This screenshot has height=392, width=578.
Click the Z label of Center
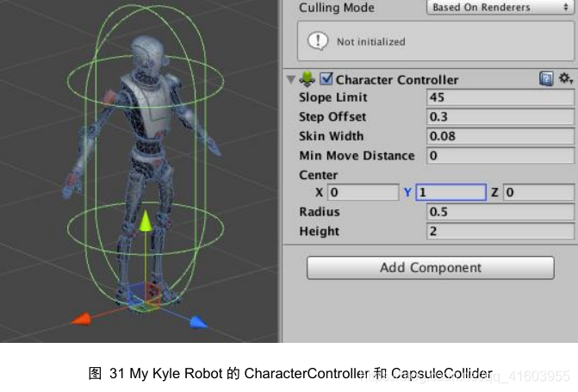coord(494,192)
